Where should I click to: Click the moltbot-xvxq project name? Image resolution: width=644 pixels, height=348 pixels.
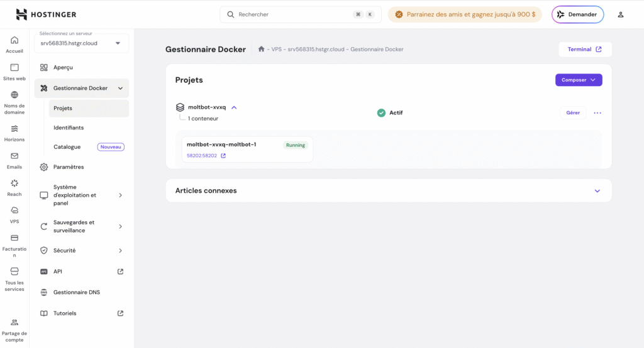coord(207,107)
